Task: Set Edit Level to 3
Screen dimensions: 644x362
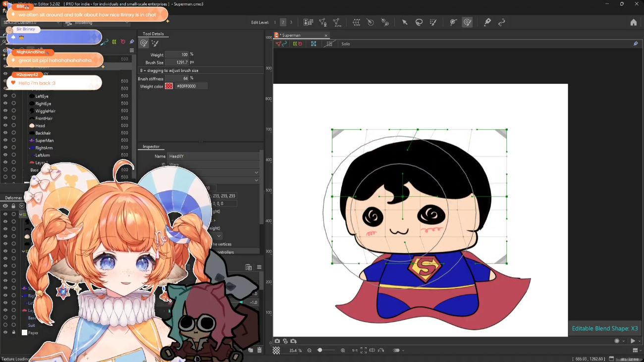Action: [x=291, y=22]
